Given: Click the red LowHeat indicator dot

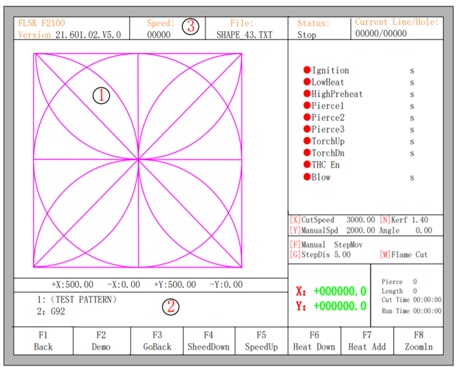Looking at the screenshot, I should click(x=307, y=82).
